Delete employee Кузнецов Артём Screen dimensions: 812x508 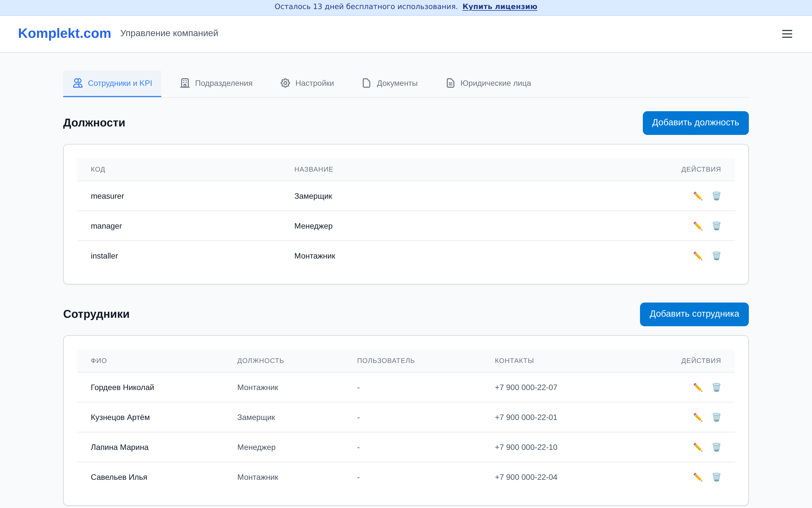pyautogui.click(x=716, y=417)
